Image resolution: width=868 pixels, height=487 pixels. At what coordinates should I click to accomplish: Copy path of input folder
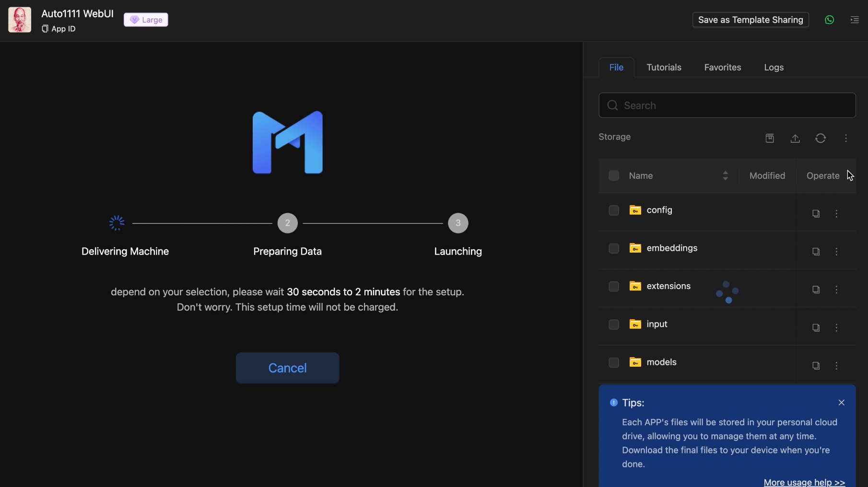[816, 328]
